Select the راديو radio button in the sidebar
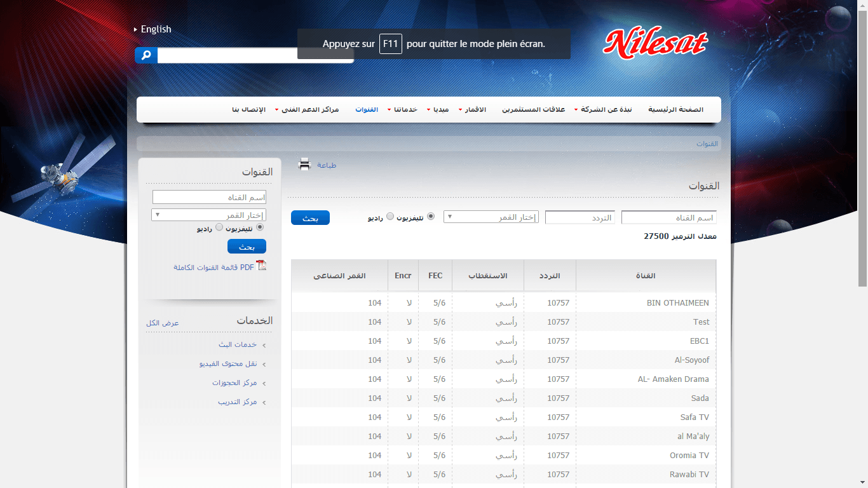 pyautogui.click(x=219, y=227)
